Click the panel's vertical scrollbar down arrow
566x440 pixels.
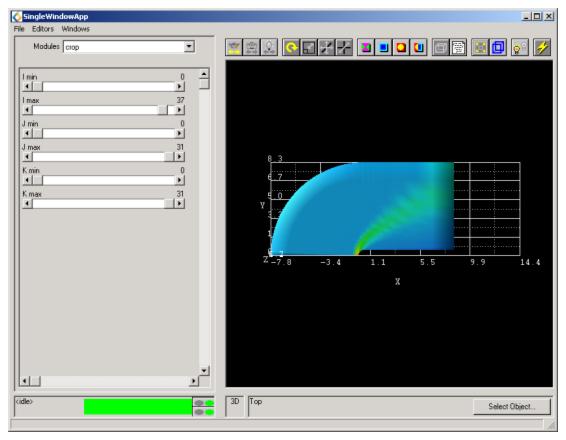click(204, 371)
